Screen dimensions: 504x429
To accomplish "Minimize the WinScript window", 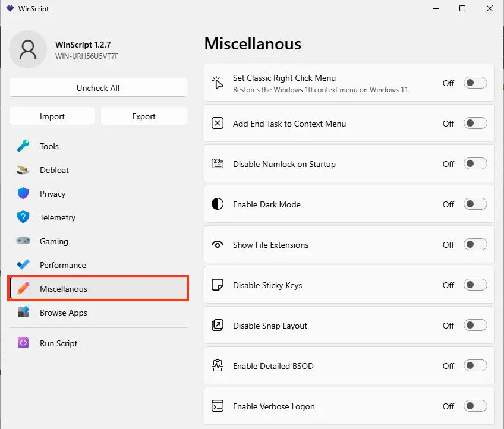I will pos(436,8).
